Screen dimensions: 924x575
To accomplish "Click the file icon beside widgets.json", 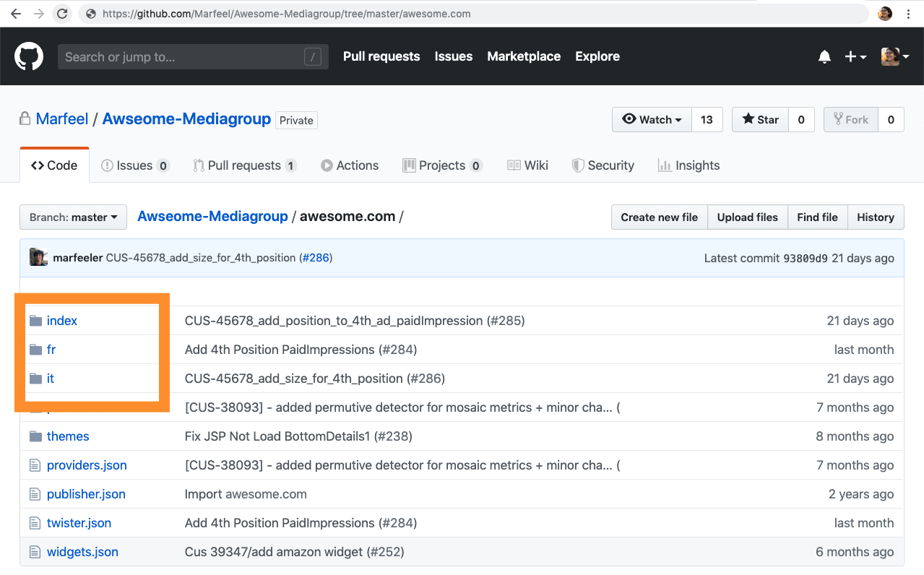I will 35,552.
